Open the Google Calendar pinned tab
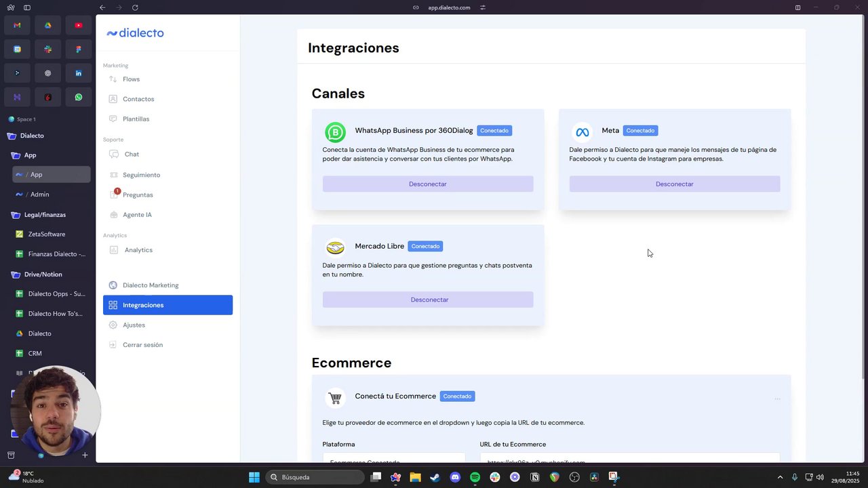 (17, 49)
